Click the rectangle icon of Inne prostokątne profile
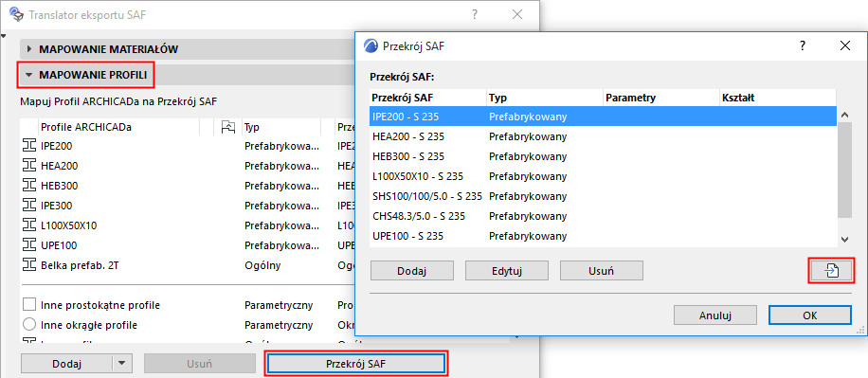This screenshot has height=378, width=868. (29, 305)
